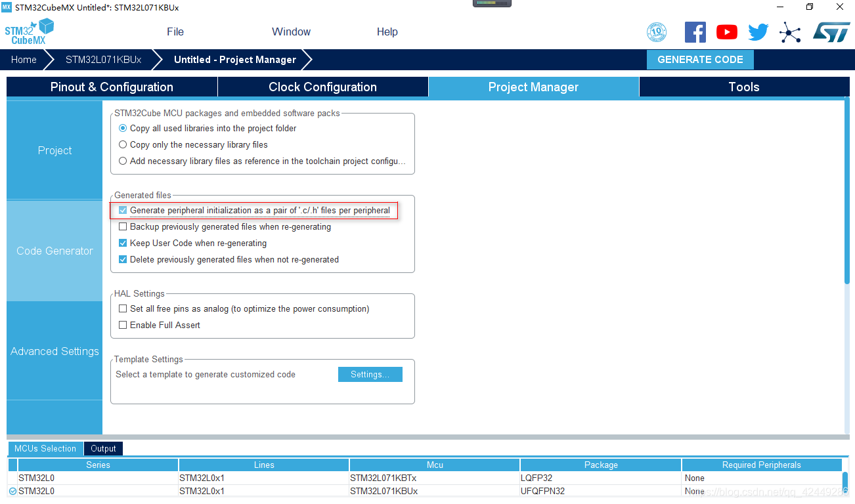Open the Facebook icon
The width and height of the screenshot is (855, 504).
695,31
